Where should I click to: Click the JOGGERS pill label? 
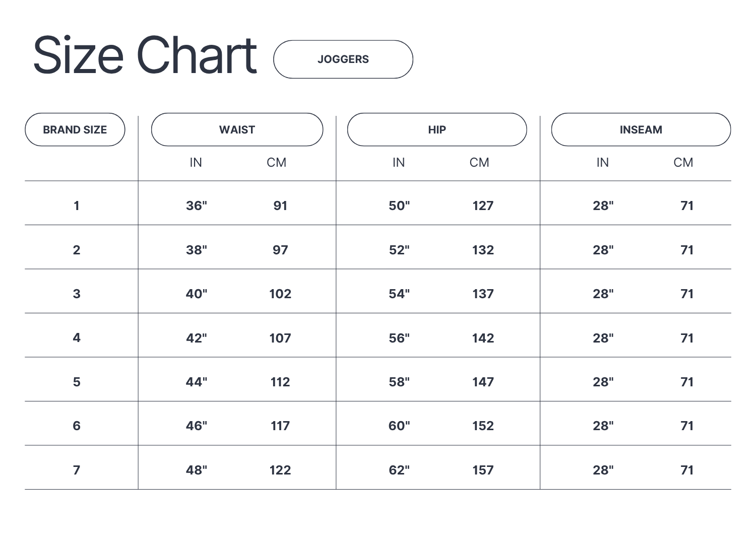(x=343, y=59)
